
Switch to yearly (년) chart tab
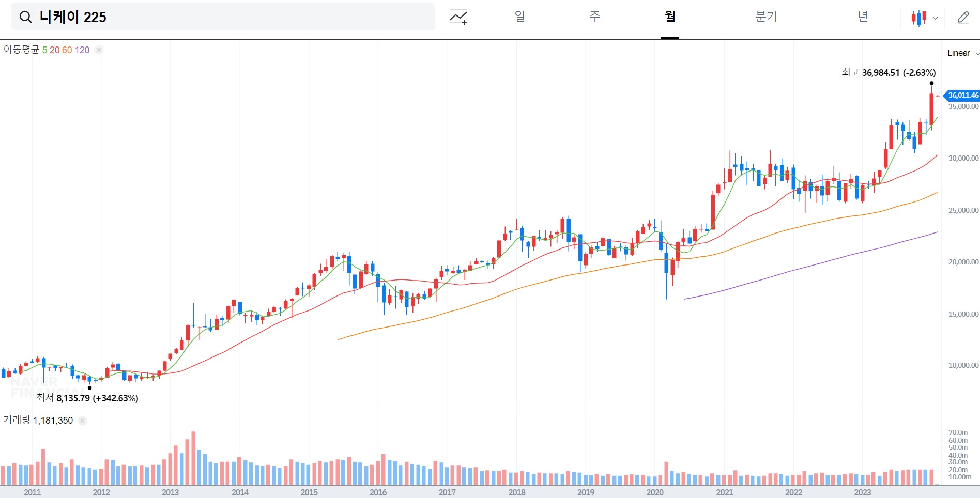pos(863,17)
